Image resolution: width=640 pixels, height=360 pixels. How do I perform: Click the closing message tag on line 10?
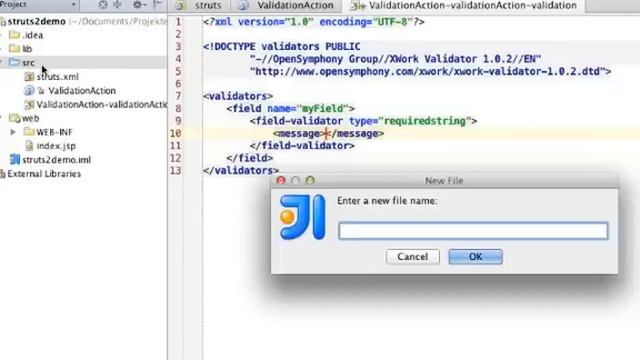coord(356,133)
